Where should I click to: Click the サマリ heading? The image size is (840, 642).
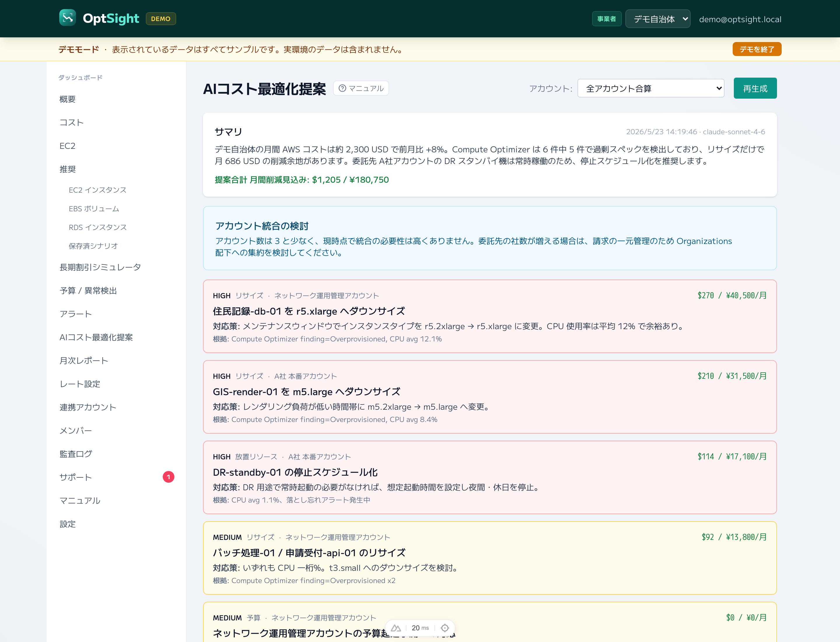(x=228, y=132)
